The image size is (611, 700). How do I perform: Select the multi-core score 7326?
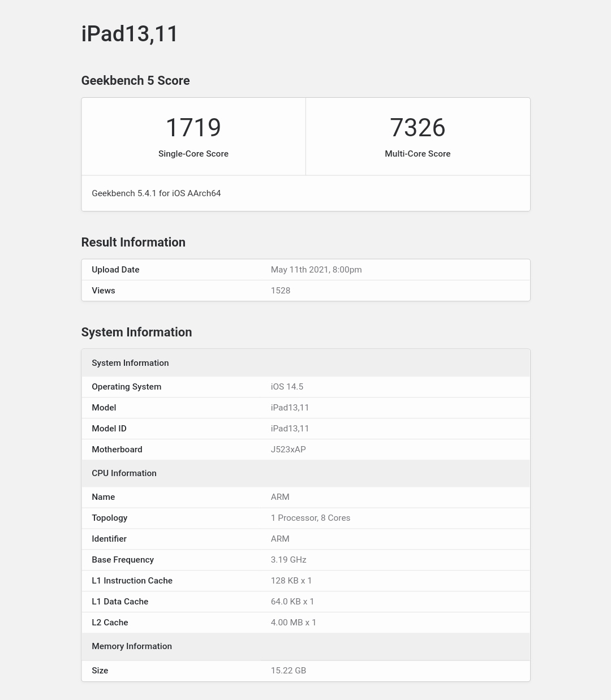[x=418, y=128]
